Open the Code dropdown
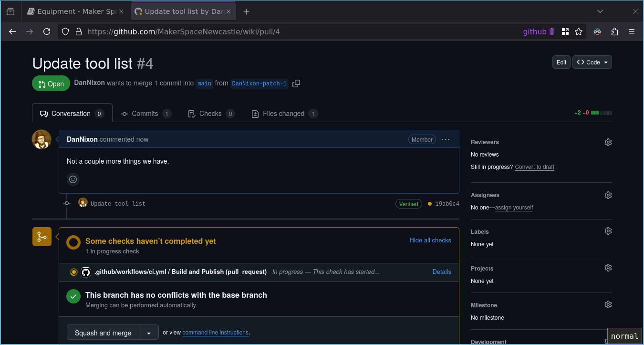This screenshot has height=345, width=644. click(x=592, y=62)
